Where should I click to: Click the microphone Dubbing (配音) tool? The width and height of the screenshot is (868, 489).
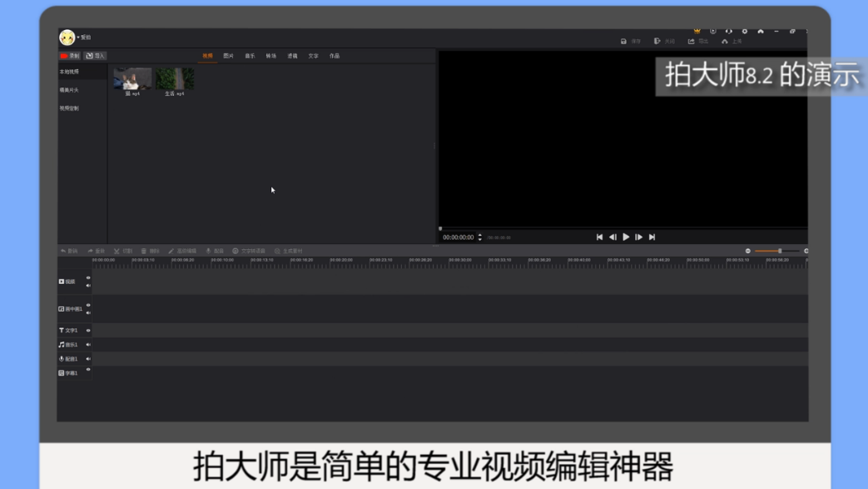(215, 251)
